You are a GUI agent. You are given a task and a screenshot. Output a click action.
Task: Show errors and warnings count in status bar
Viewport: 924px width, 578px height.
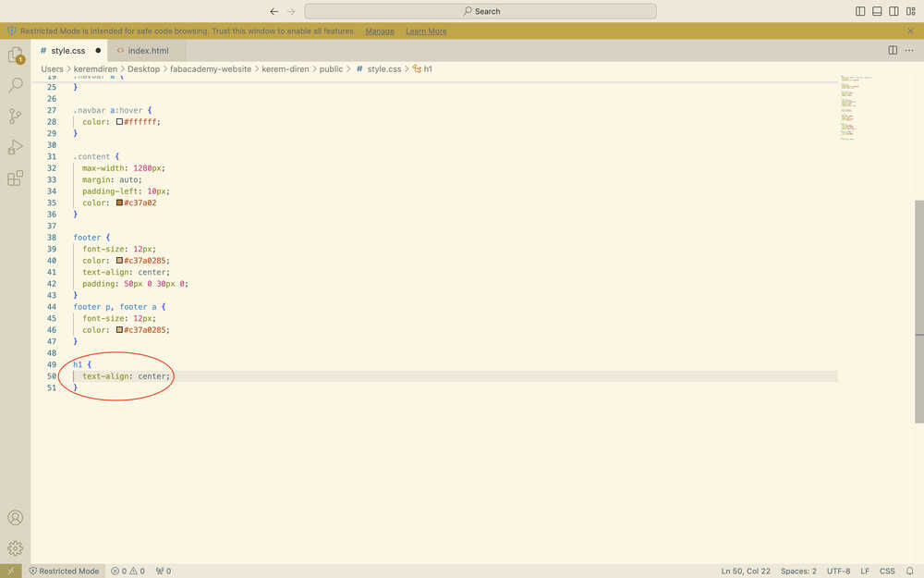128,571
